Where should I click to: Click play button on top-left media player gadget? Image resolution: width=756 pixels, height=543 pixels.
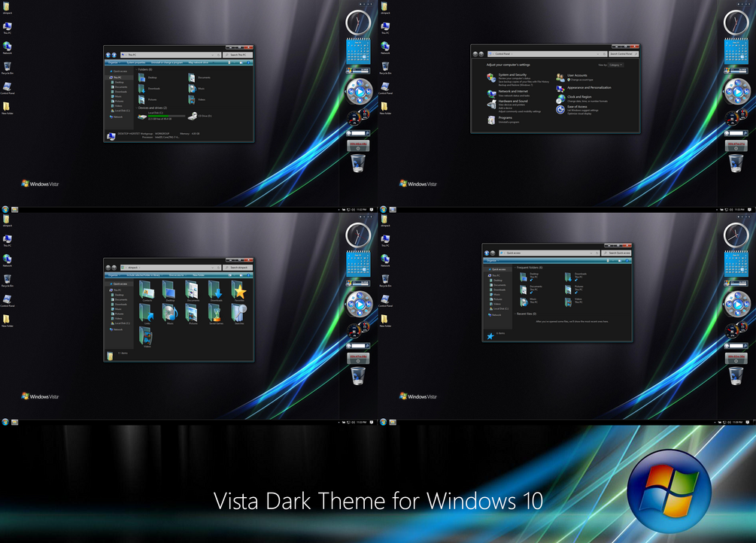pyautogui.click(x=360, y=91)
